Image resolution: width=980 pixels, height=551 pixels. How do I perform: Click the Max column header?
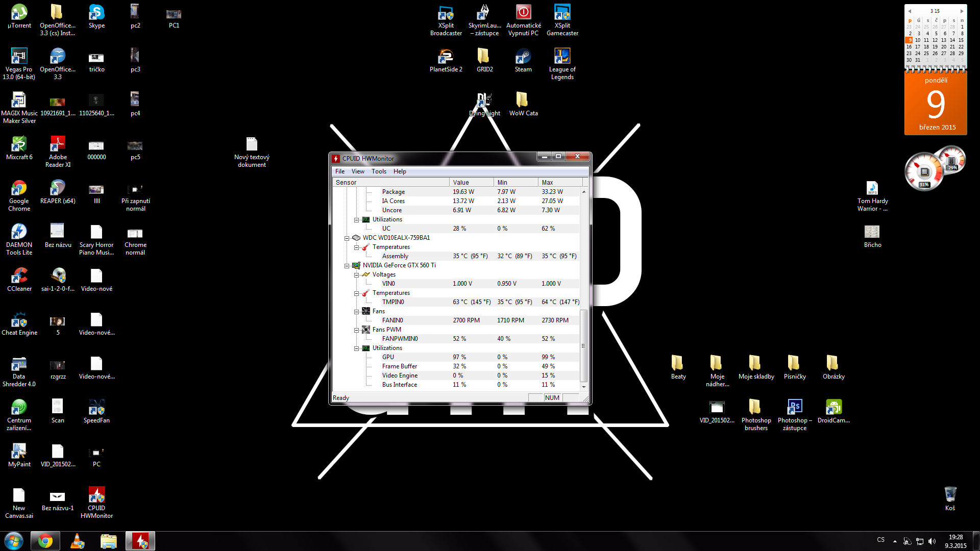tap(560, 182)
